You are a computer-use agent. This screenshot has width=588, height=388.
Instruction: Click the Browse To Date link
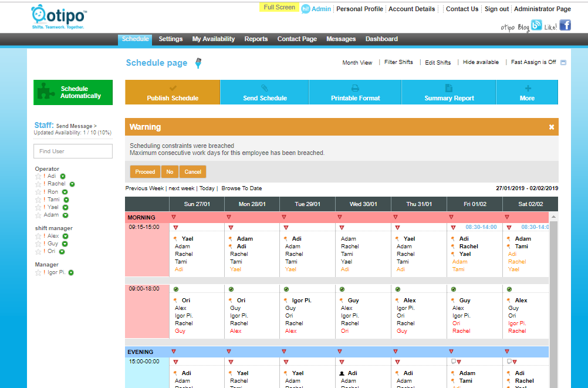[x=241, y=188]
